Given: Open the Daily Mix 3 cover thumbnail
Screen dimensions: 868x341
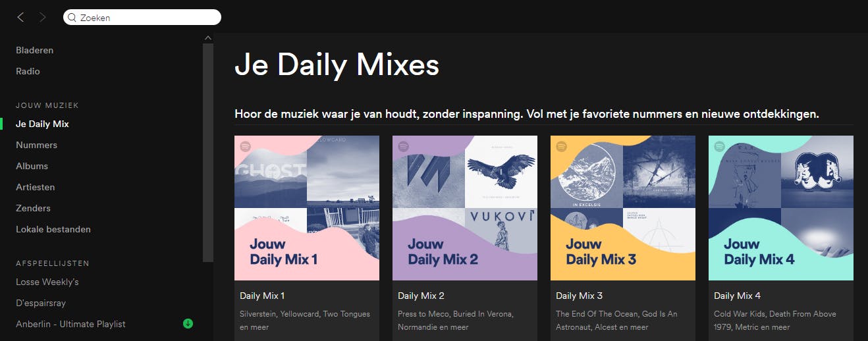Looking at the screenshot, I should click(x=623, y=208).
